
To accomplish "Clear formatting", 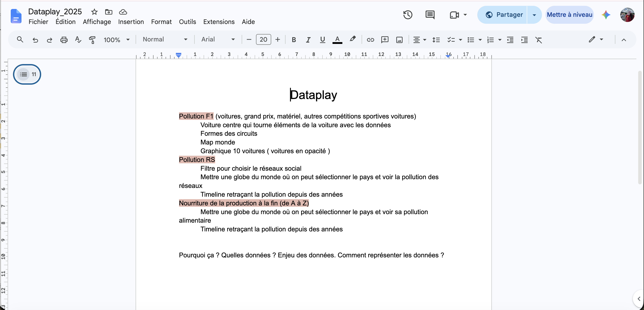I will point(539,39).
